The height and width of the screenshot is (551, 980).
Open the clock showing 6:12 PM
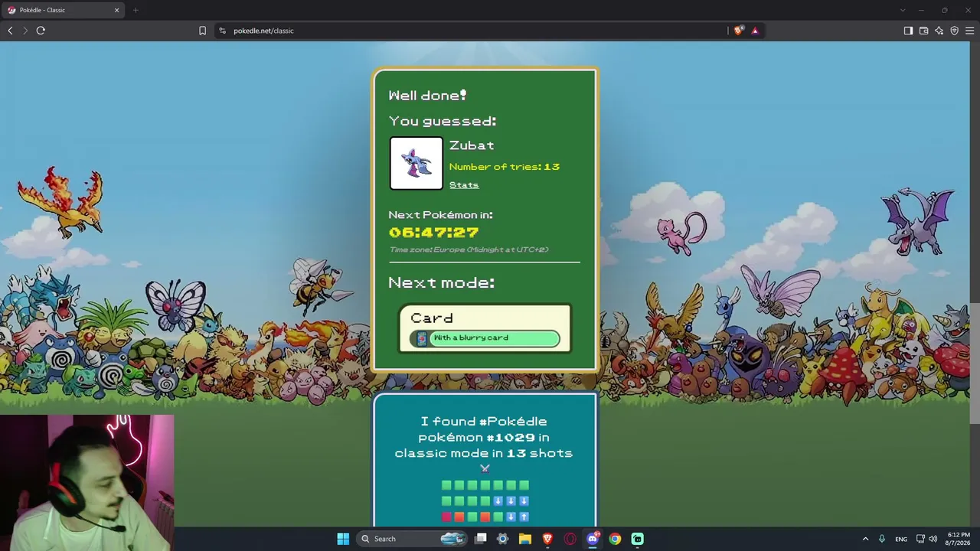tap(959, 539)
